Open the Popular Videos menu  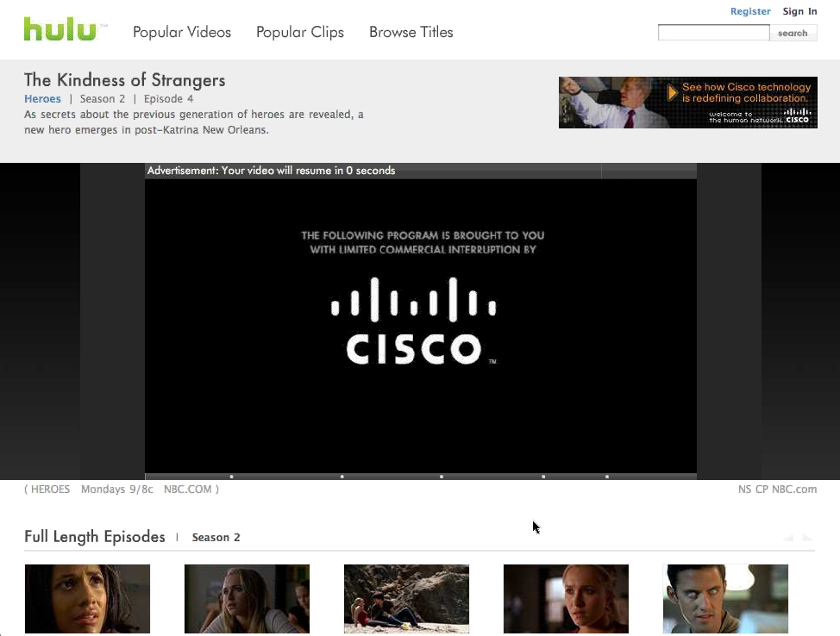click(182, 32)
